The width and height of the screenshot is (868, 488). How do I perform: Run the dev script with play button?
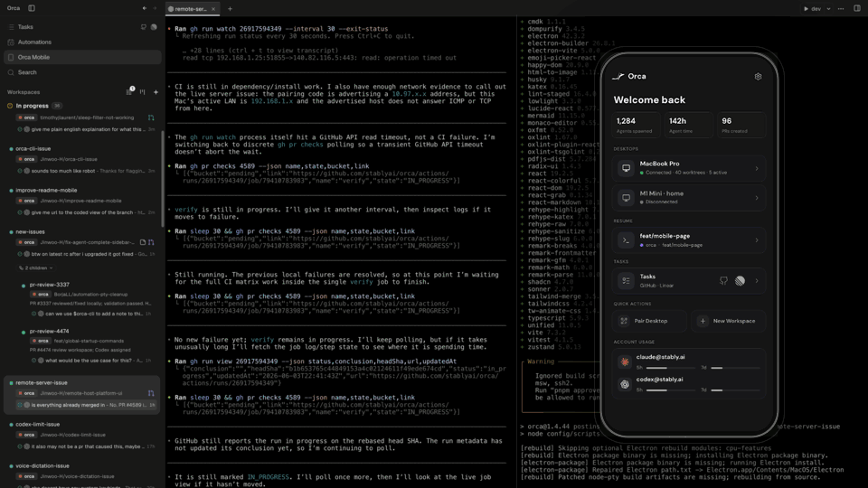coord(812,9)
